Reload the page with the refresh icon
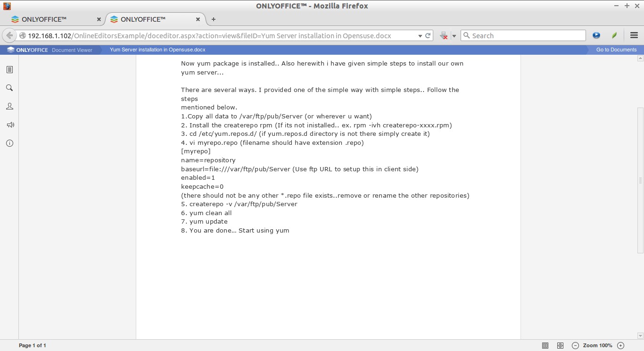This screenshot has height=351, width=644. [428, 35]
